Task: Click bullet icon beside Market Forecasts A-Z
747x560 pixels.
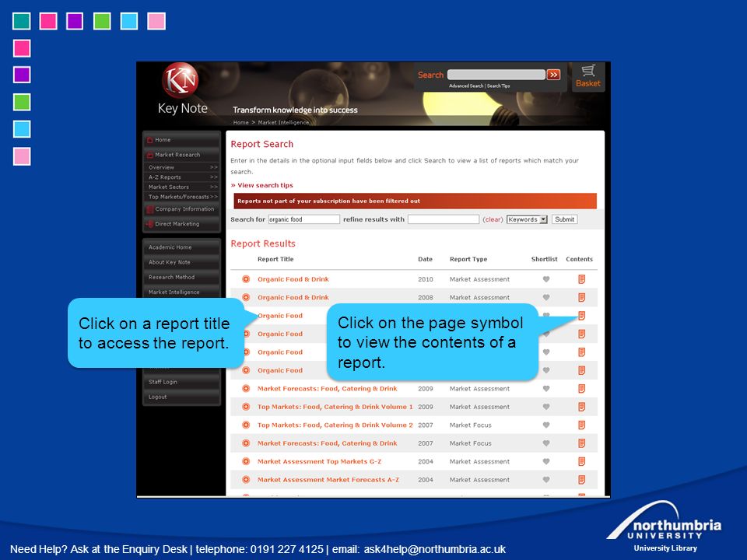Action: [x=246, y=480]
